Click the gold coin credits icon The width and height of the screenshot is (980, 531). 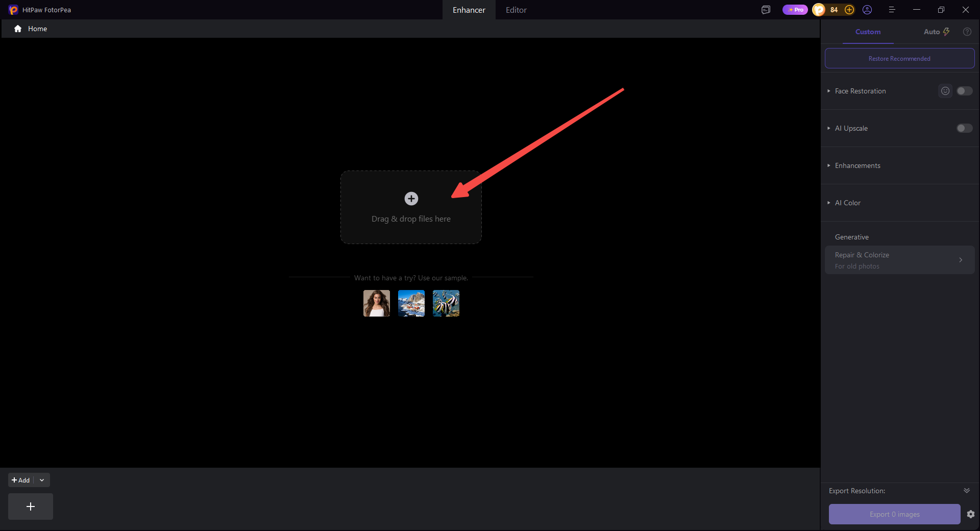(x=819, y=10)
